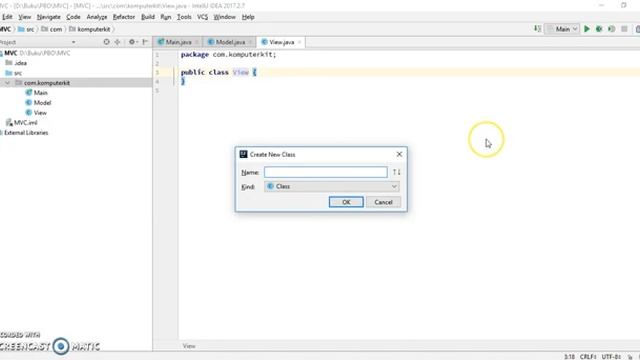The height and width of the screenshot is (360, 640).
Task: Open the Kind dropdown in Create New Class
Action: tap(331, 186)
